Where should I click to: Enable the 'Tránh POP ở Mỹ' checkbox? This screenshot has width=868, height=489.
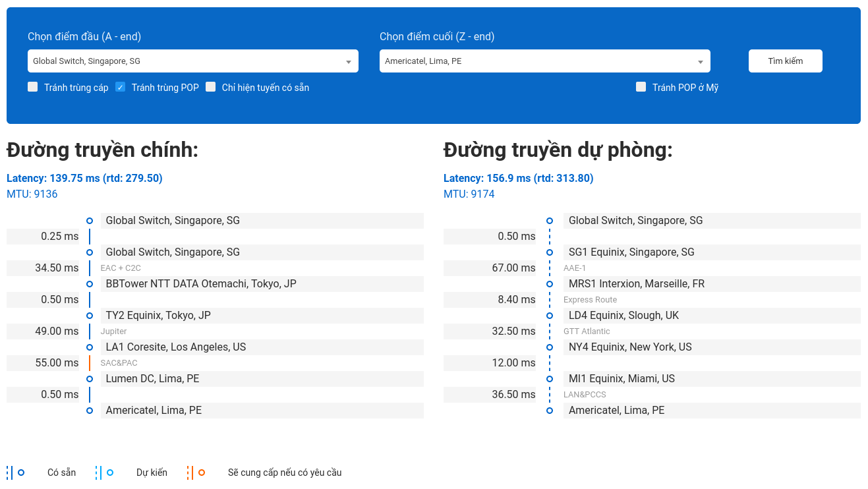tap(640, 86)
